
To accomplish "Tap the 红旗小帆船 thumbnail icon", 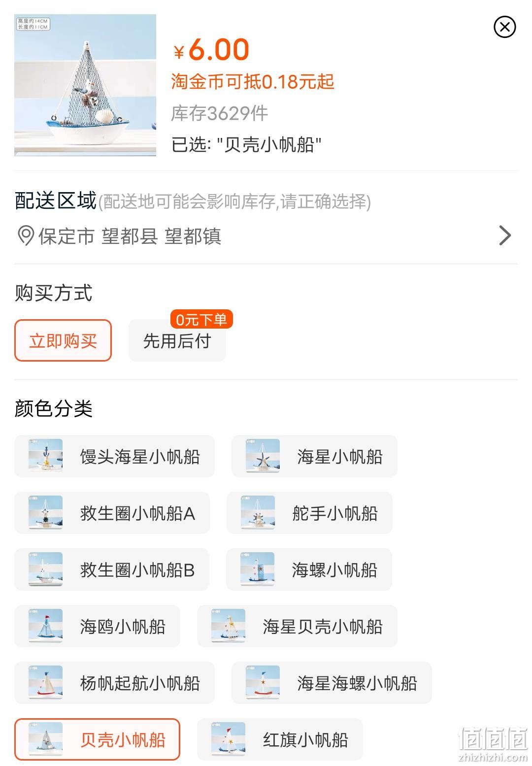I will (228, 739).
